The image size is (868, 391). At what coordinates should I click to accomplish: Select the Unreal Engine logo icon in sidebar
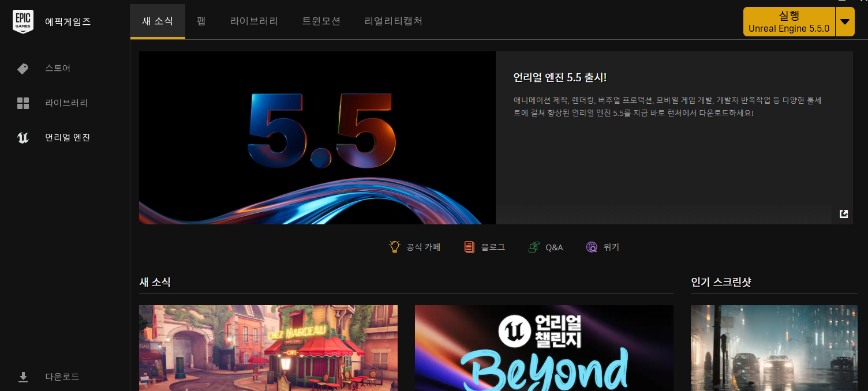[23, 138]
